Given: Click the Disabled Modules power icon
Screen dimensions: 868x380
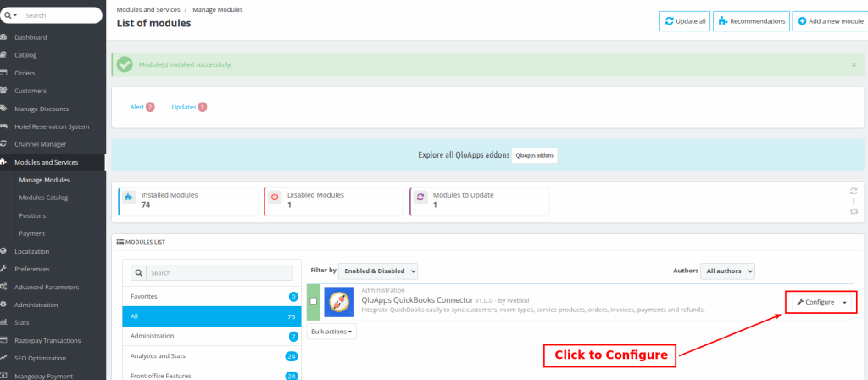Looking at the screenshot, I should [275, 197].
